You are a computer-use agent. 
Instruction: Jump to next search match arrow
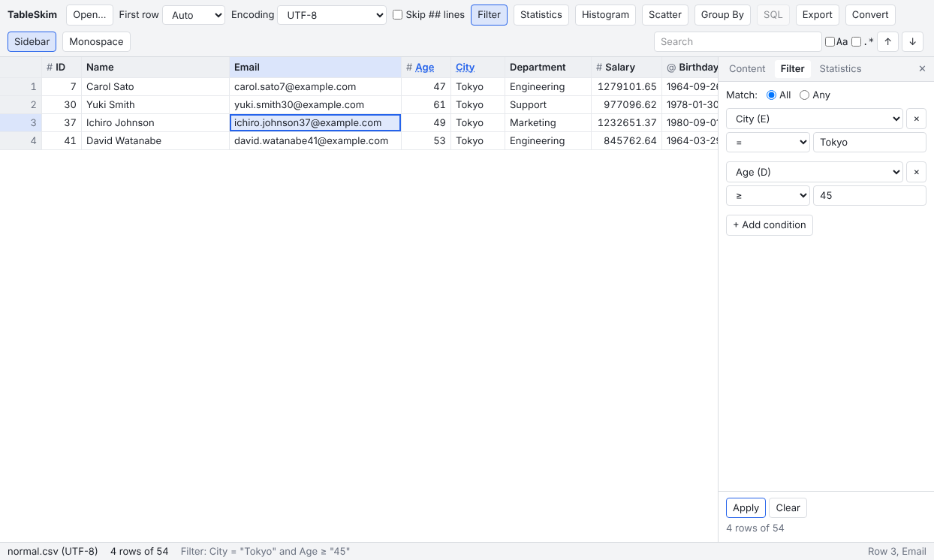[912, 42]
